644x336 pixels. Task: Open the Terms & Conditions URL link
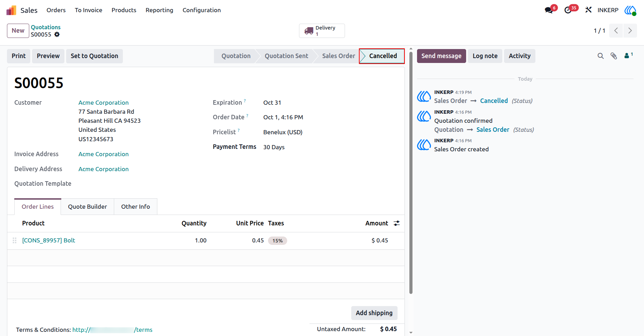(x=112, y=330)
